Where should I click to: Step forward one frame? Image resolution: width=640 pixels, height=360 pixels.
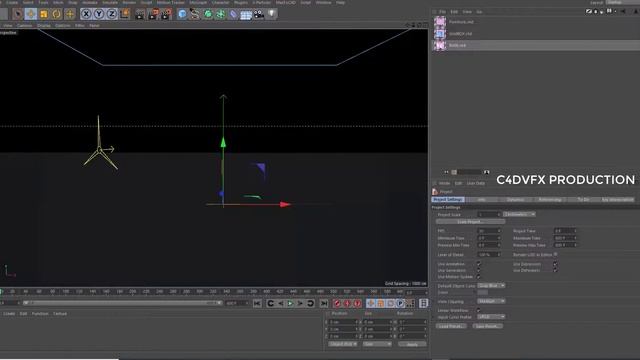pyautogui.click(x=300, y=303)
